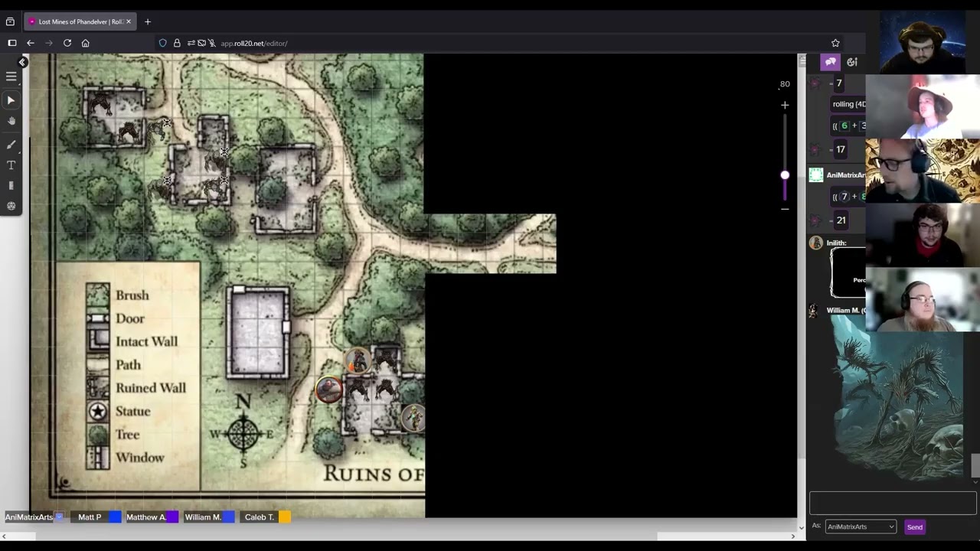This screenshot has width=980, height=551.
Task: Open the speaking As dropdown
Action: (x=861, y=527)
